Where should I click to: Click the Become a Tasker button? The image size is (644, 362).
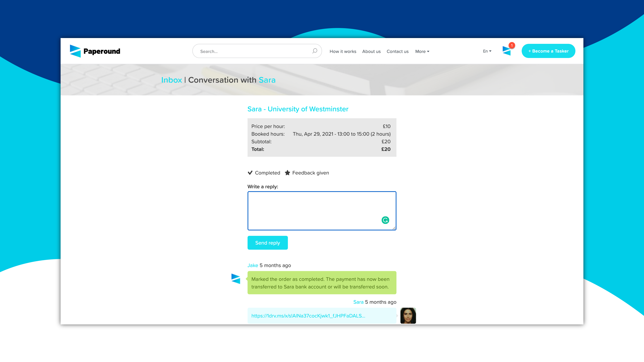pos(548,51)
